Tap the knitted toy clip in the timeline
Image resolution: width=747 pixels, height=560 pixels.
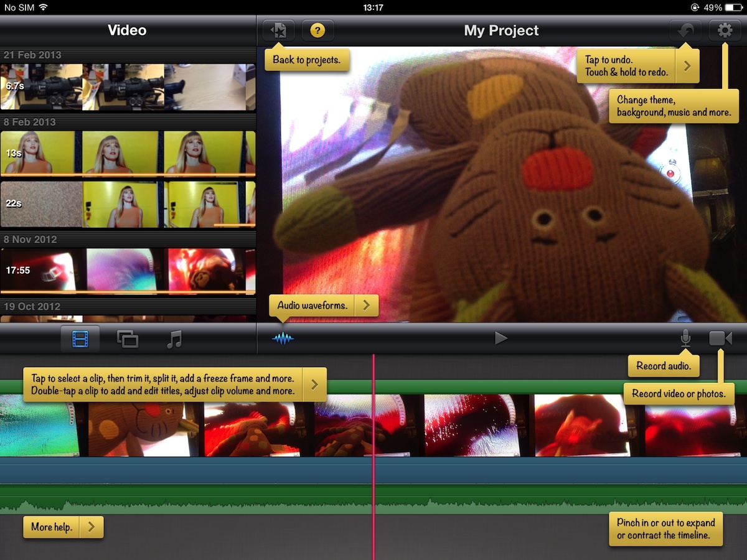(x=143, y=425)
